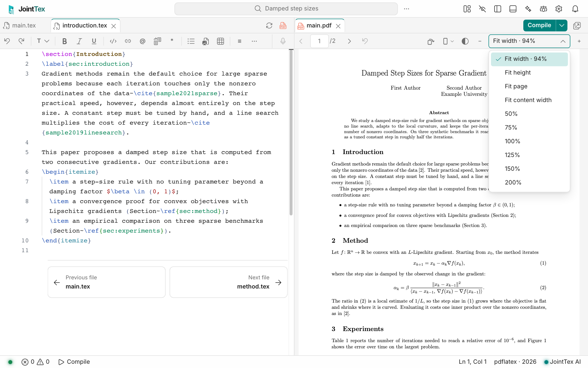Toggle PDF dark mode contrast
Image resolution: width=588 pixels, height=368 pixels.
[x=465, y=41]
